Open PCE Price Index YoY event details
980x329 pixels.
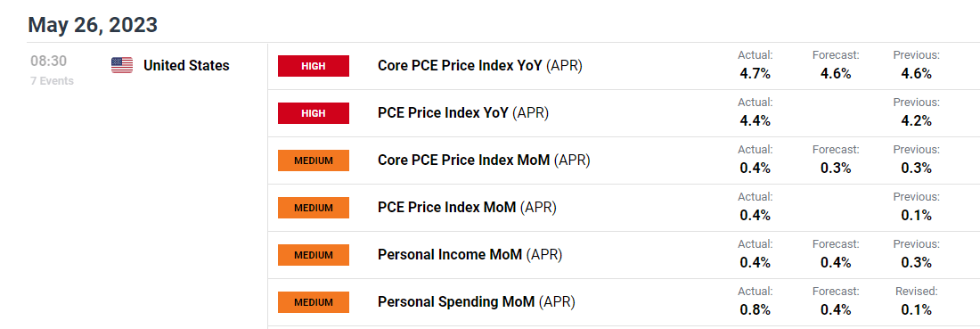pos(462,113)
